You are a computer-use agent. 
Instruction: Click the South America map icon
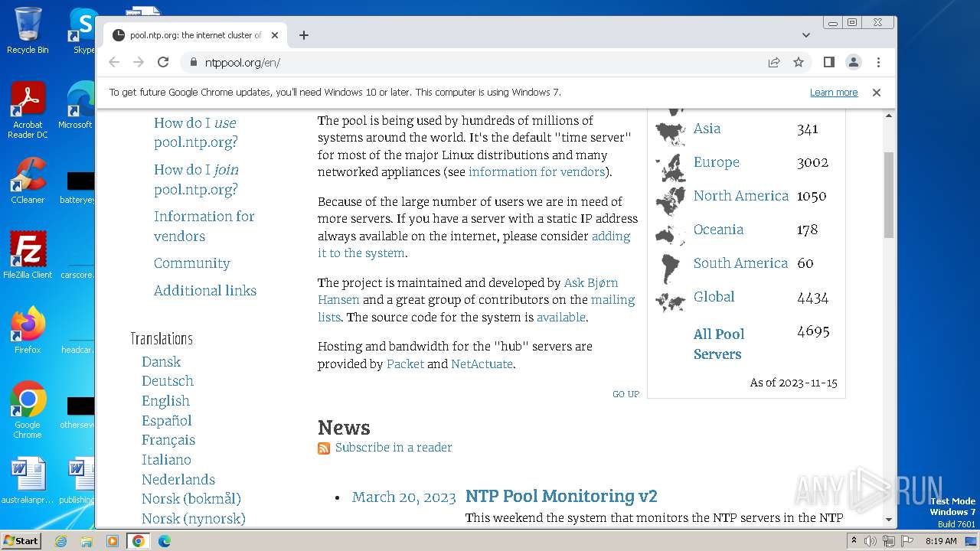[x=671, y=269]
